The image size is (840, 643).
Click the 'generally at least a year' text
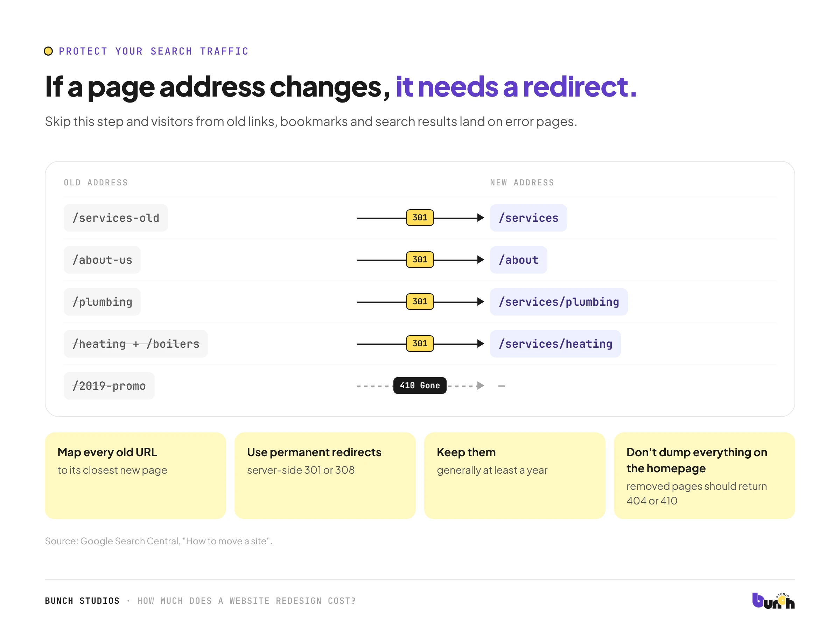(492, 470)
